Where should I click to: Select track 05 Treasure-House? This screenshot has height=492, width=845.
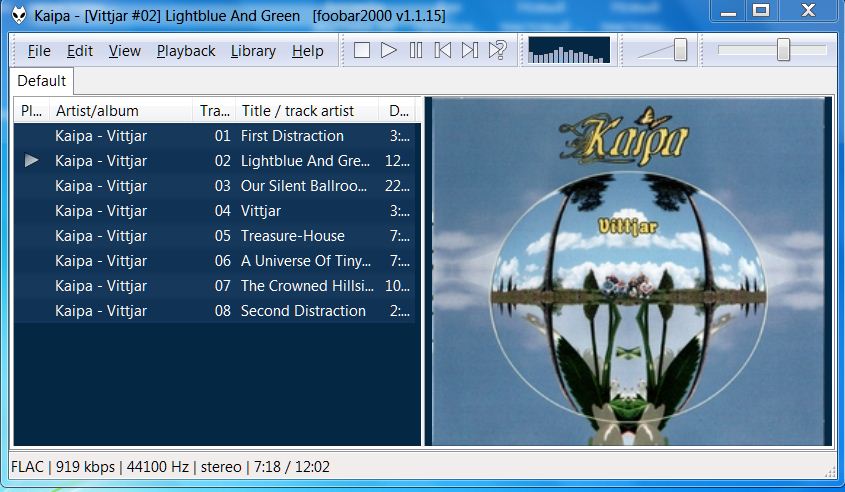coord(292,236)
